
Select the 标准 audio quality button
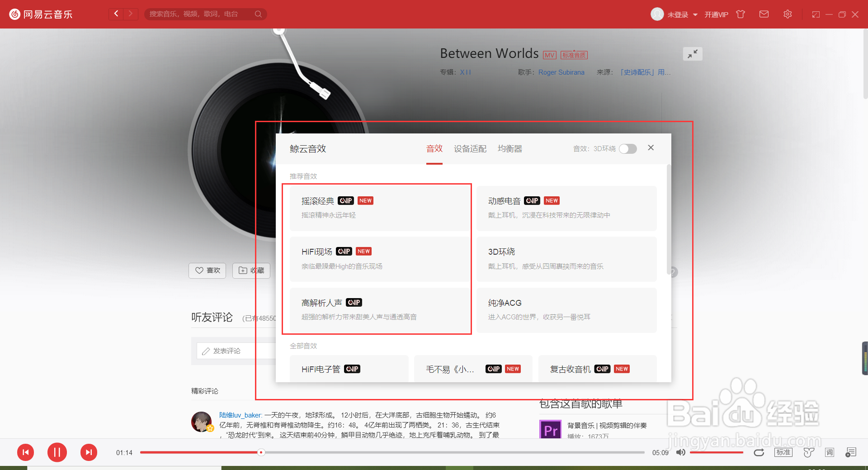coord(783,452)
